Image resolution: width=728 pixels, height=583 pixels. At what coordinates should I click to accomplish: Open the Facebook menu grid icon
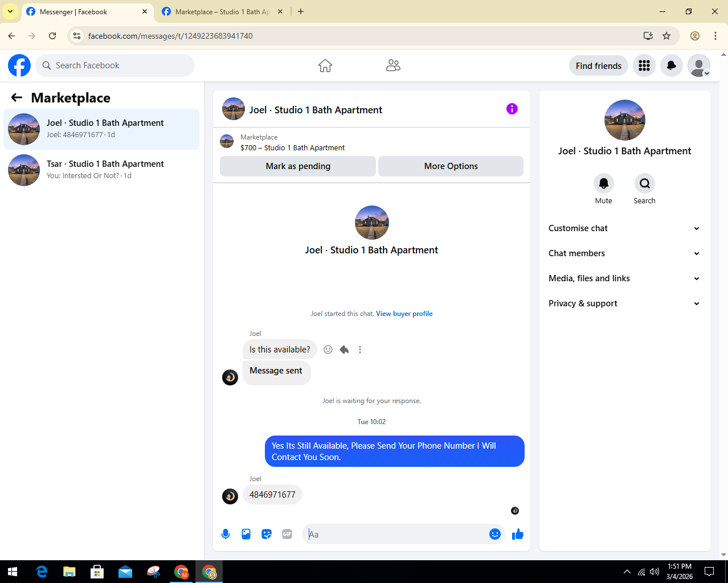(x=644, y=65)
